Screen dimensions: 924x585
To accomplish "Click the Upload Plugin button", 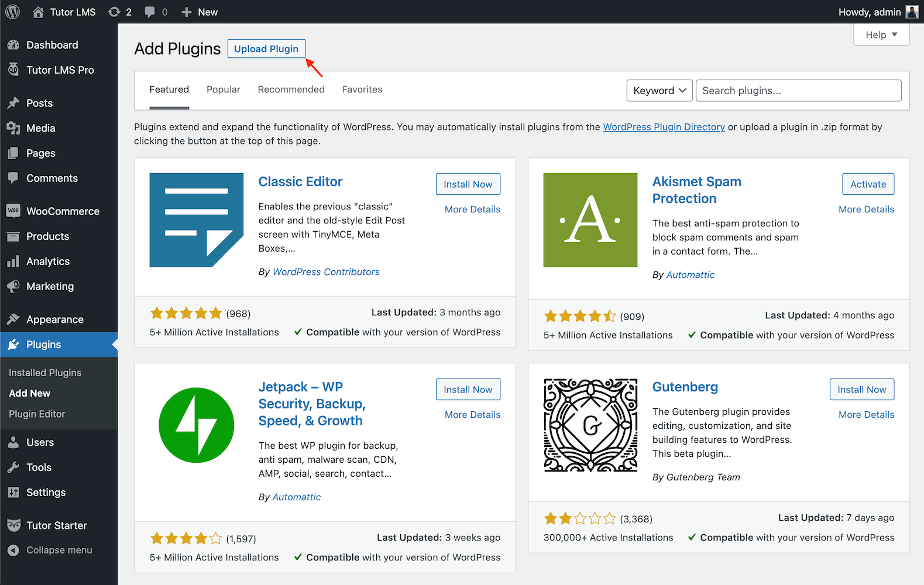I will (x=266, y=49).
